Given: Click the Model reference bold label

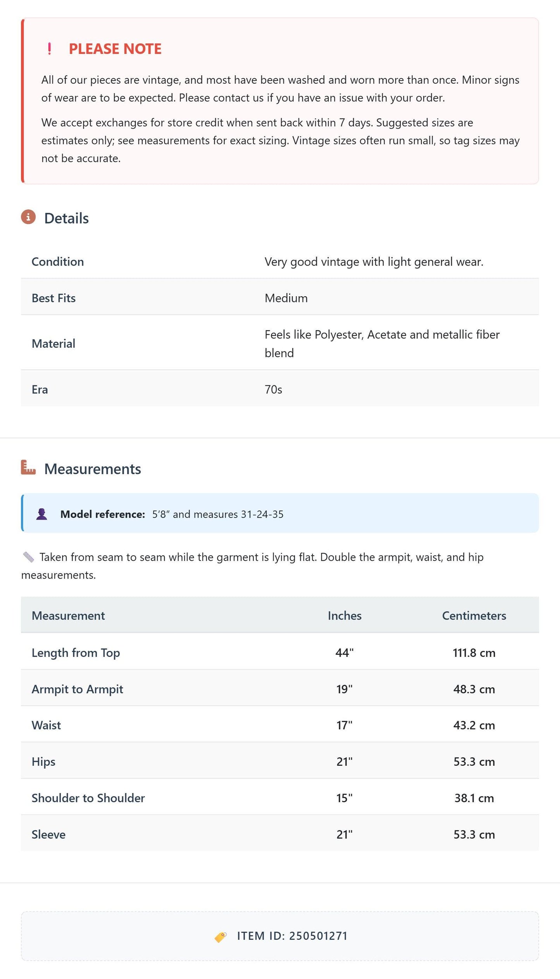Looking at the screenshot, I should coord(103,514).
